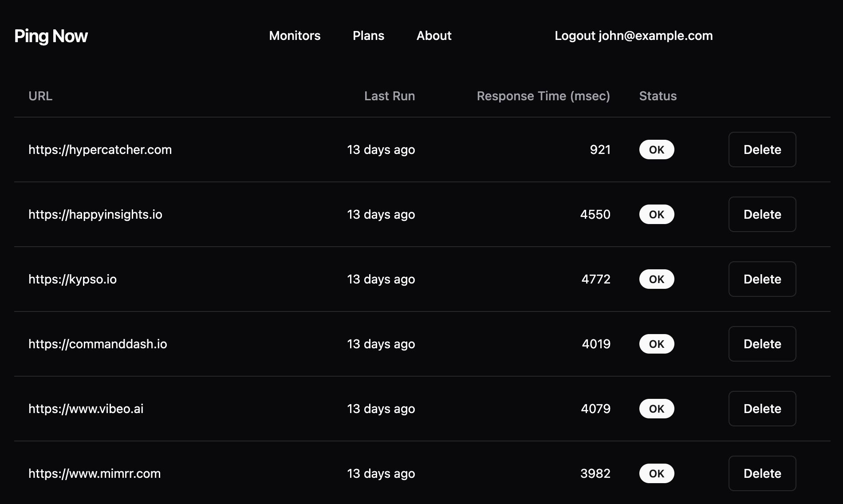
Task: Open the https://commanddash.io monitor link
Action: click(98, 344)
